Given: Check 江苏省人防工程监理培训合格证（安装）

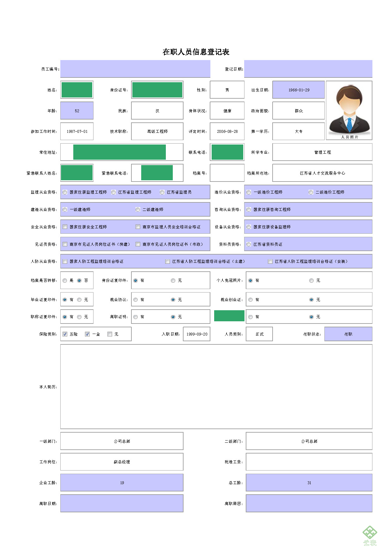Looking at the screenshot, I should (270, 262).
